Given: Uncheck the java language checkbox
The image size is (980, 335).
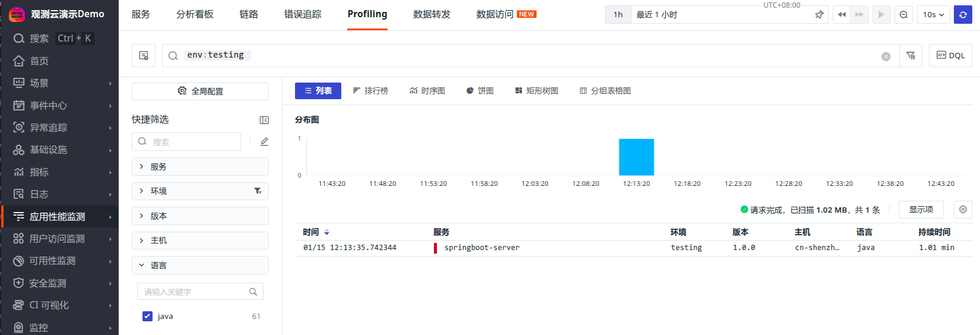Looking at the screenshot, I should 147,317.
